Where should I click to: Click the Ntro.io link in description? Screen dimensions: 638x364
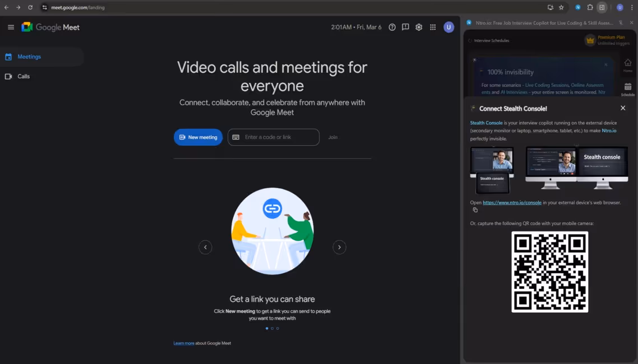(609, 130)
